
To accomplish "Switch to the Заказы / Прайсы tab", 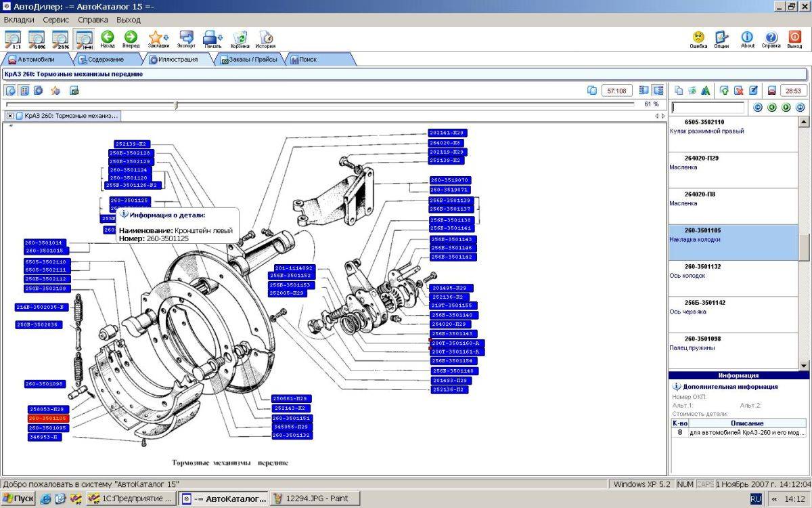I will tap(249, 60).
